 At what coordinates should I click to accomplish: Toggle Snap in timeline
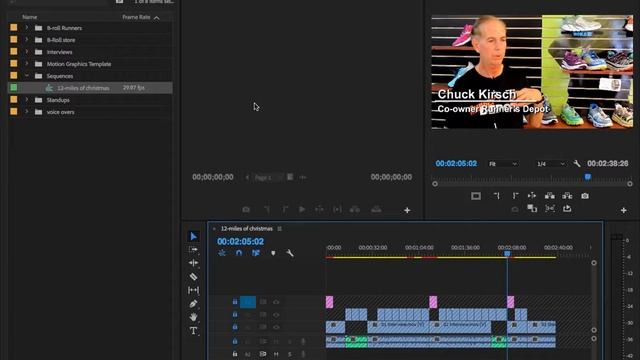(x=239, y=253)
